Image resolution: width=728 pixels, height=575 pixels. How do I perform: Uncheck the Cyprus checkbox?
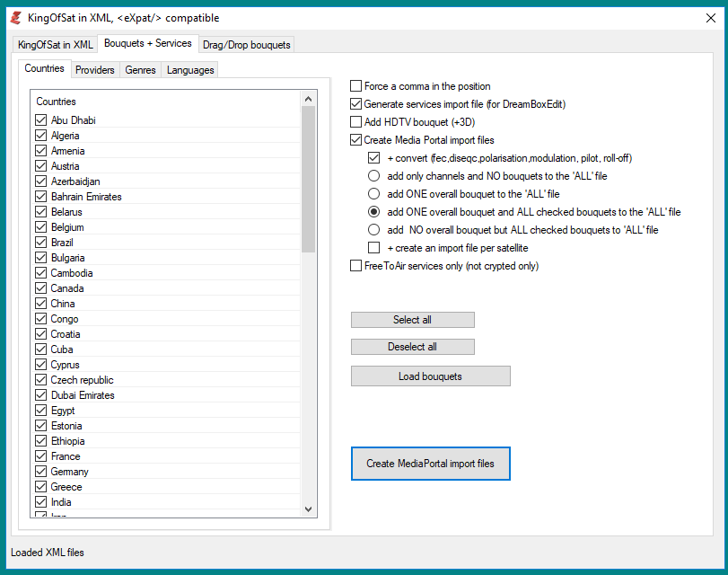(41, 365)
